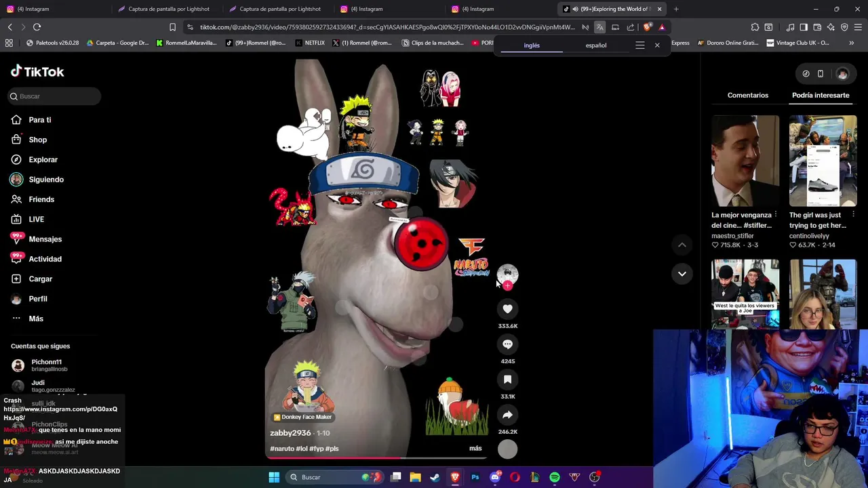The height and width of the screenshot is (488, 868).
Task: Click the TikTok logo
Action: [x=37, y=72]
